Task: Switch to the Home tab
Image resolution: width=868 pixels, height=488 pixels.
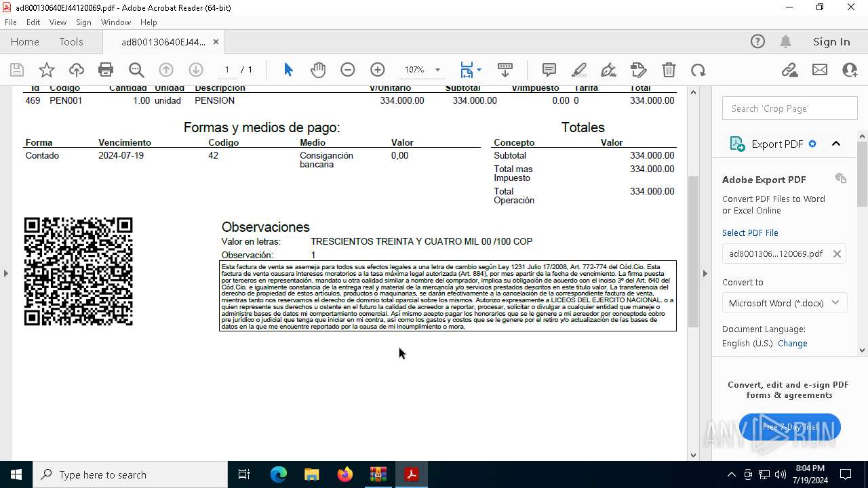Action: (x=25, y=41)
